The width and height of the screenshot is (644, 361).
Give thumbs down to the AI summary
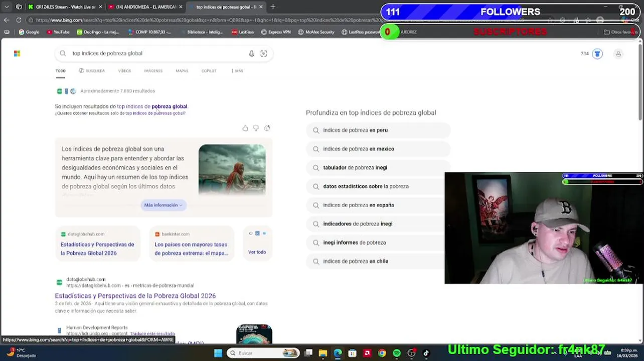coord(256,128)
